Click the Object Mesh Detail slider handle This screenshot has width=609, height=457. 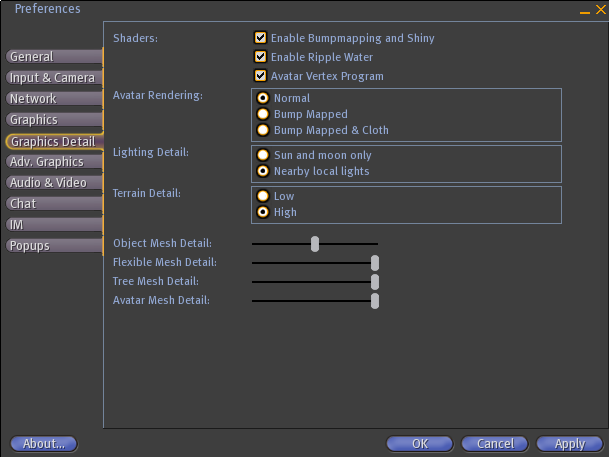tap(315, 243)
